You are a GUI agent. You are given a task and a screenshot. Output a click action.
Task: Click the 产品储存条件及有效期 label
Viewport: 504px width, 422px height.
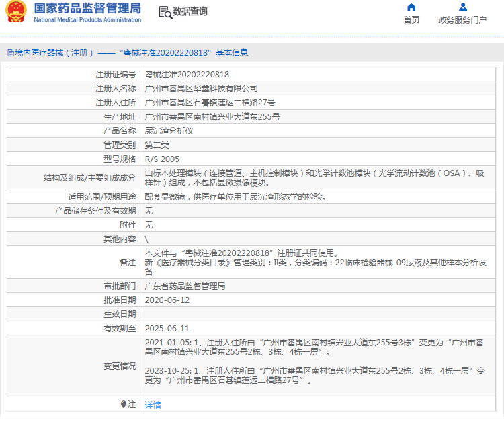pos(96,211)
